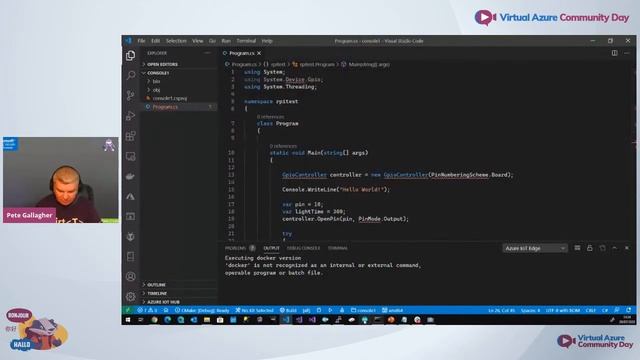This screenshot has height=360, width=640.
Task: Open the File menu
Action: click(x=141, y=41)
